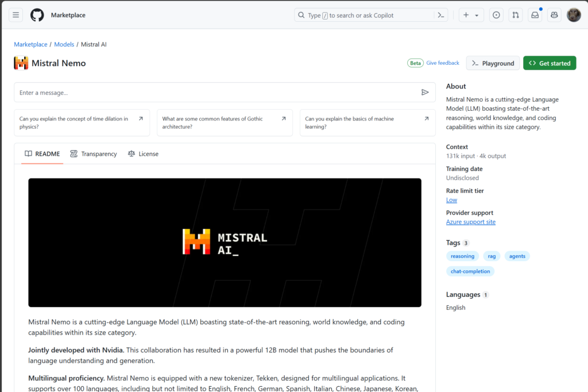The image size is (588, 392).
Task: Click the Get started button
Action: pos(550,63)
